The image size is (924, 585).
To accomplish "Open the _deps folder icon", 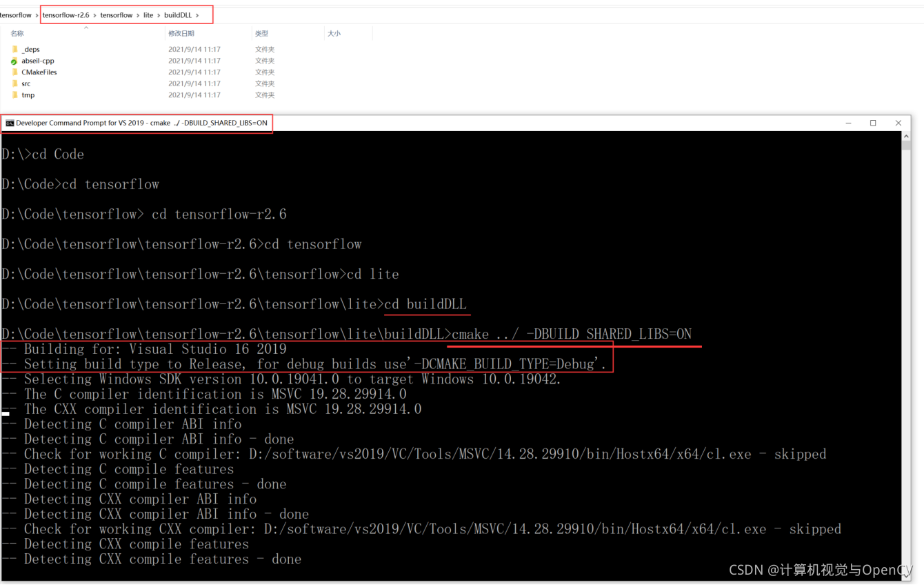I will (x=14, y=49).
